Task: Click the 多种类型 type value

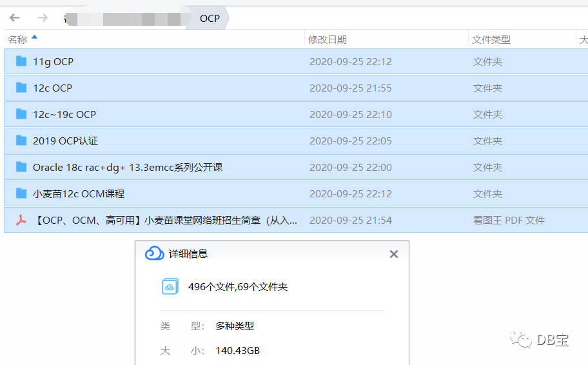Action: coord(235,326)
